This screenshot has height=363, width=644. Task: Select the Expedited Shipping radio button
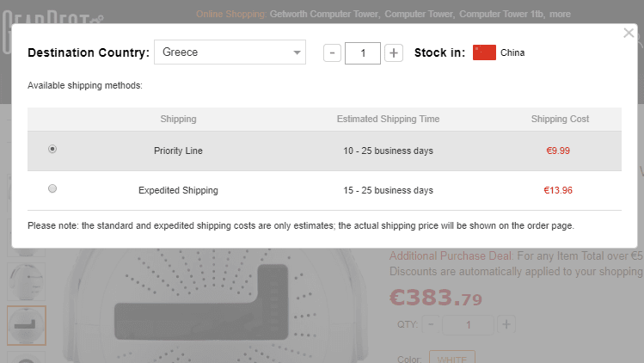(x=52, y=188)
